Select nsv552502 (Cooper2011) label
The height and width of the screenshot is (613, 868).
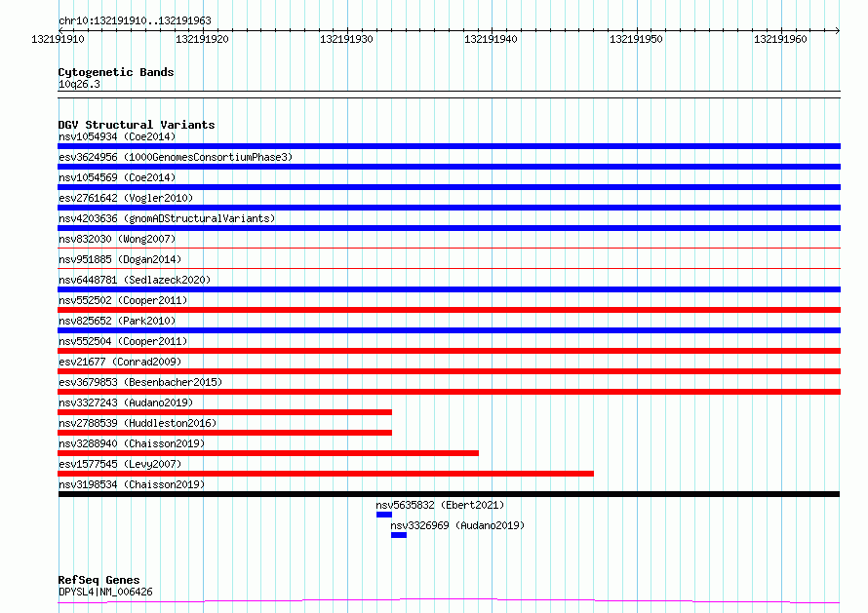point(123,300)
